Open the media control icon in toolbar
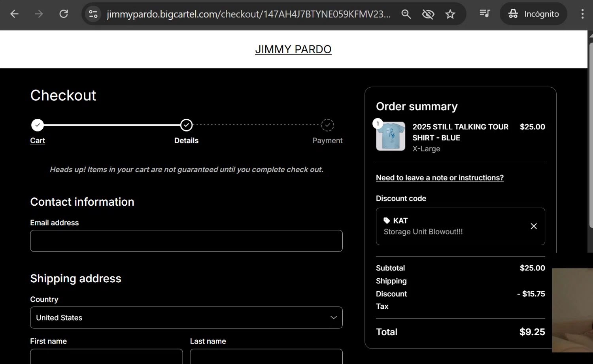593x364 pixels. (485, 14)
